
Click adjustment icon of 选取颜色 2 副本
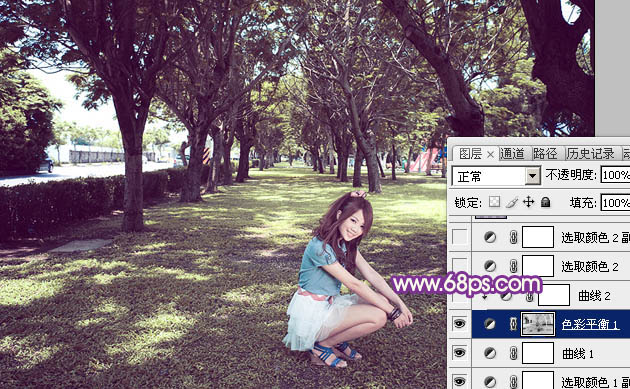490,237
